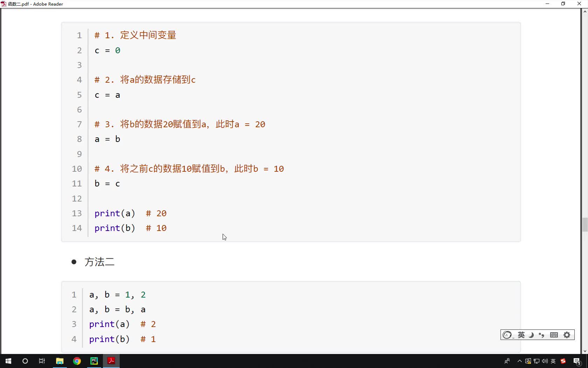
Task: Click the line 'print(a) # 2'
Action: coord(122,324)
